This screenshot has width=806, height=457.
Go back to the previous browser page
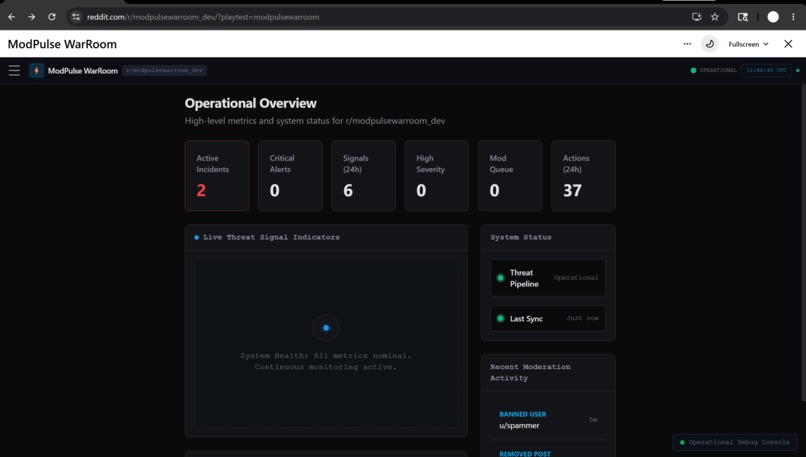11,17
